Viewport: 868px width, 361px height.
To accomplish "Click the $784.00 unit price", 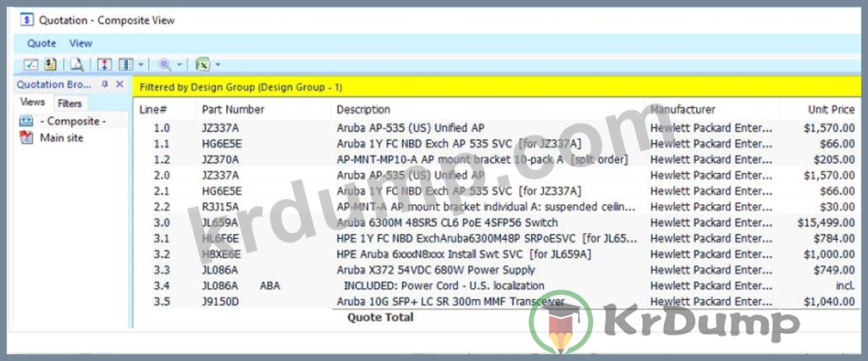I will 834,239.
